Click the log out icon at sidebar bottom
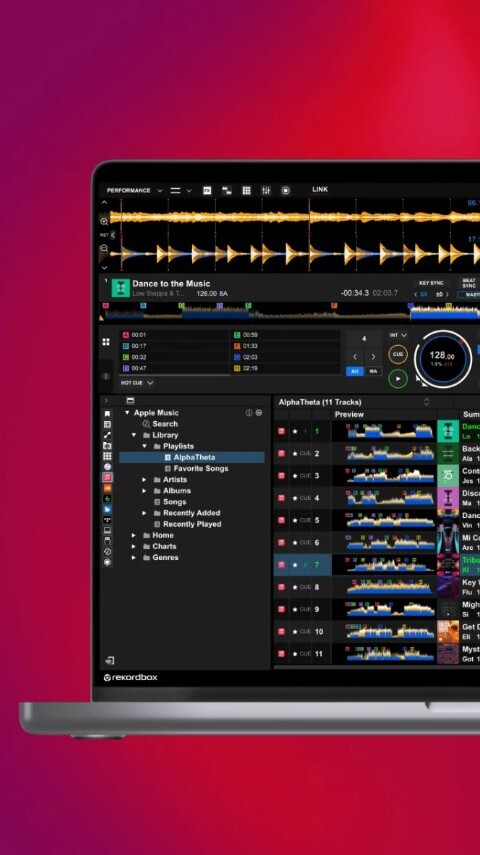Screen dimensions: 480x855 pyautogui.click(x=110, y=660)
